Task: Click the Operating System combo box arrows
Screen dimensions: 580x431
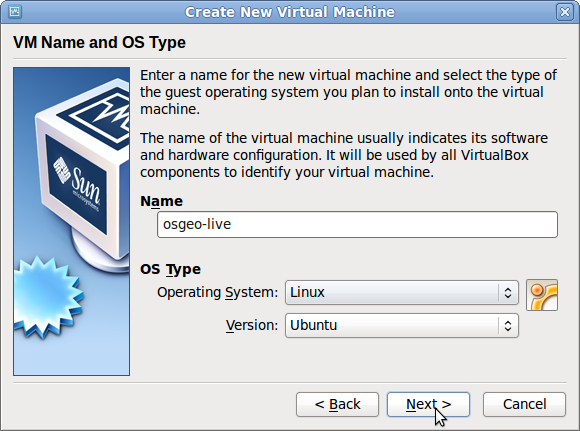Action: pyautogui.click(x=508, y=293)
